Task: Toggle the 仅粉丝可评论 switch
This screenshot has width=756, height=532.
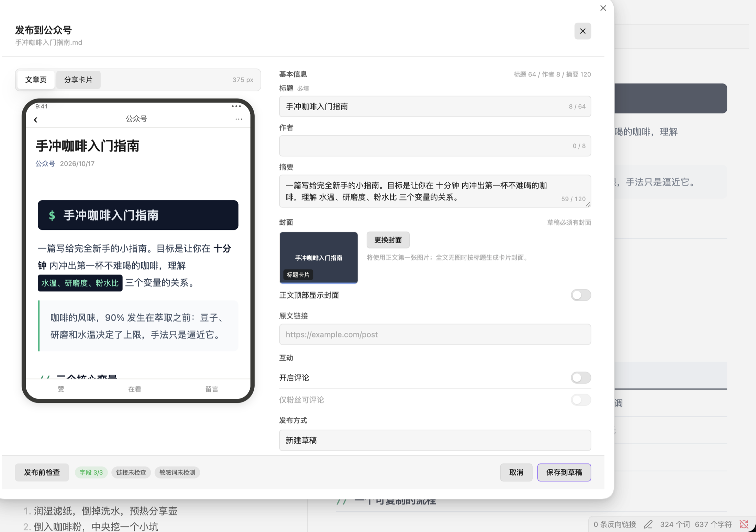Action: tap(581, 400)
